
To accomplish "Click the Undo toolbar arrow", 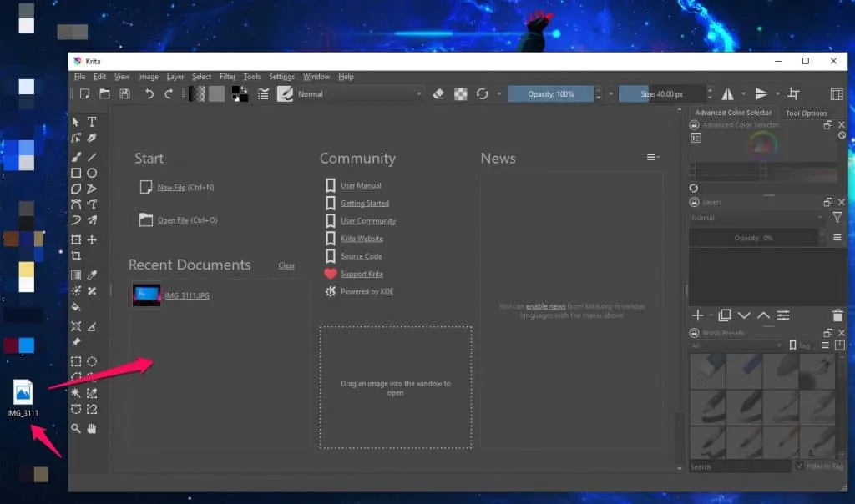I will point(149,94).
